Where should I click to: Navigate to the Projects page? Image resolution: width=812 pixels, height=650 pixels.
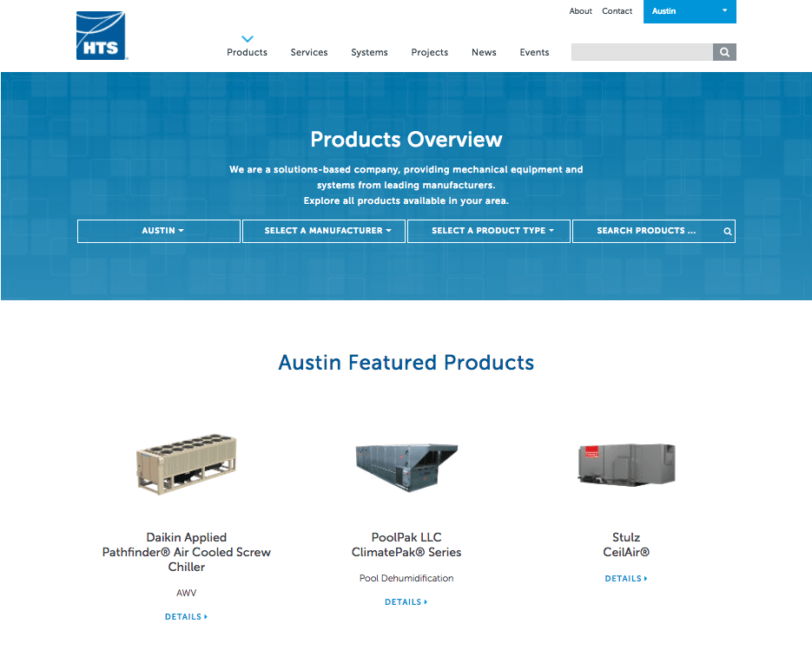pos(429,52)
